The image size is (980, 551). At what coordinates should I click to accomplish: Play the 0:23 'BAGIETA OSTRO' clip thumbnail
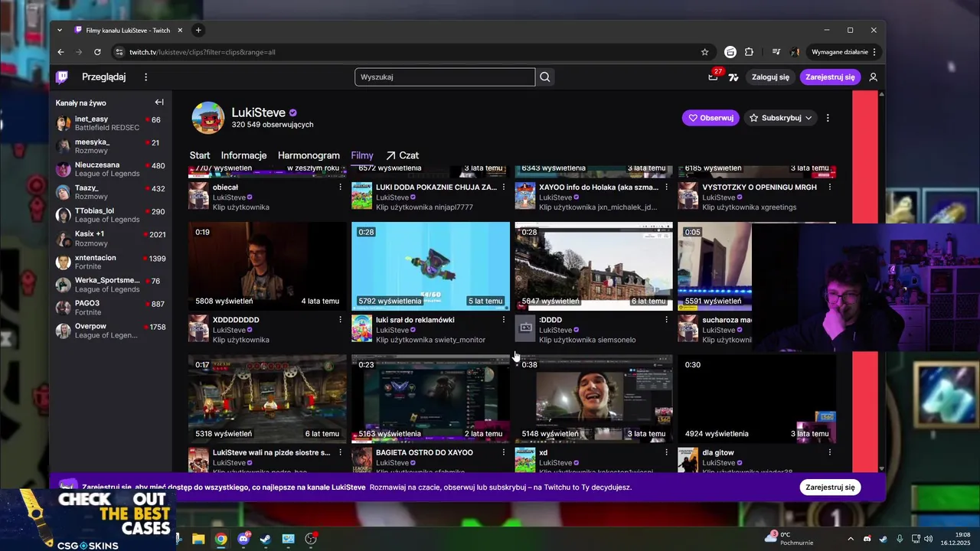[430, 399]
